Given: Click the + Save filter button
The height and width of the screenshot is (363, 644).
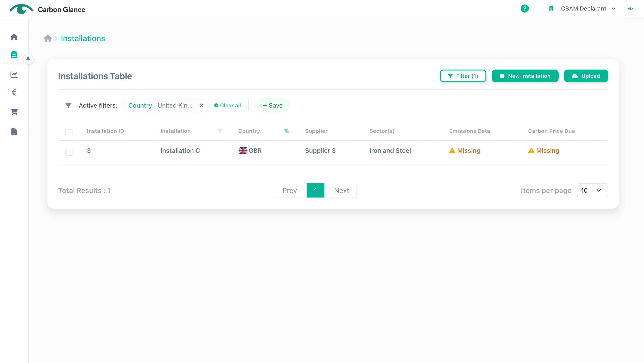Looking at the screenshot, I should point(273,106).
